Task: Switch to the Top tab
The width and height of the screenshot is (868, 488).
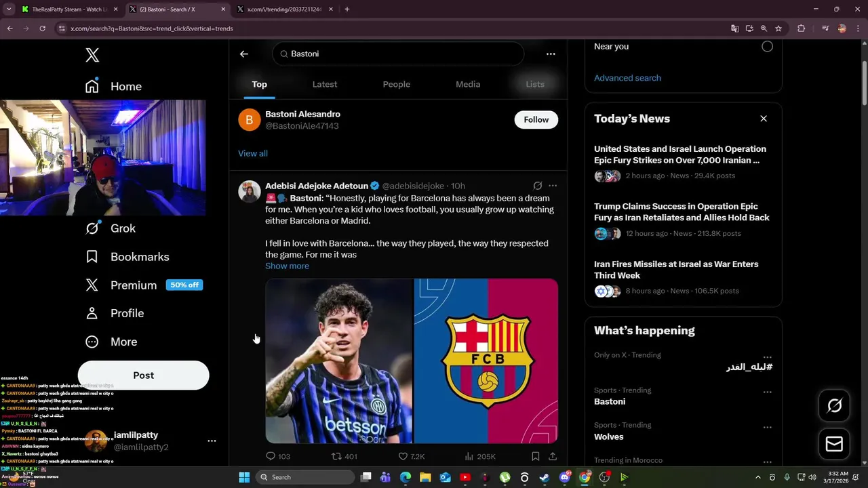Action: pos(260,84)
